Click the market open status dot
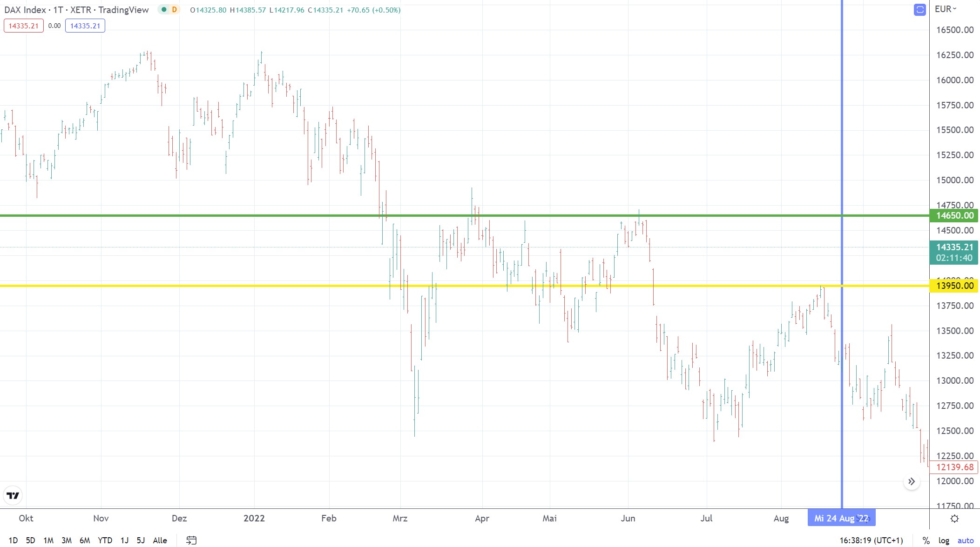Image resolution: width=980 pixels, height=547 pixels. click(x=164, y=9)
